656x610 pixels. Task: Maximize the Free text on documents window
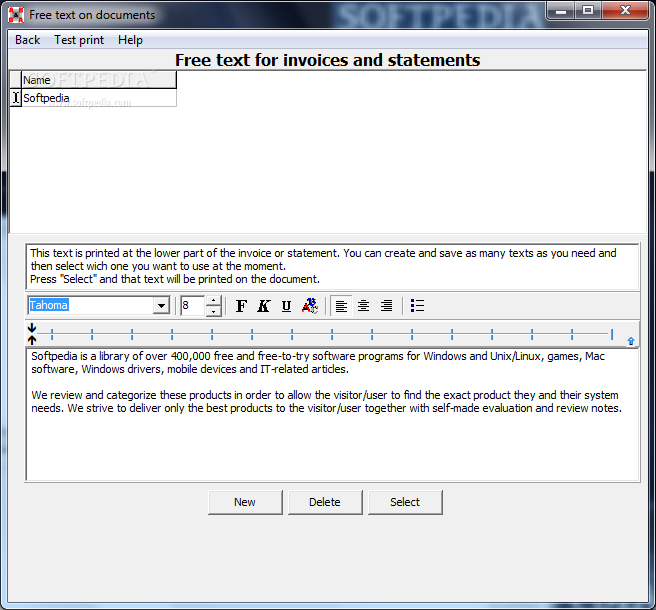tap(588, 10)
